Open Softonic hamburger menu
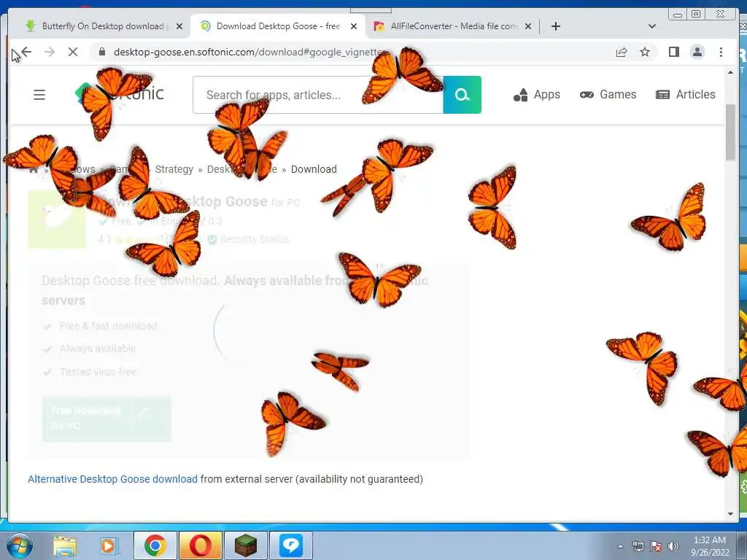This screenshot has width=747, height=560. click(39, 95)
